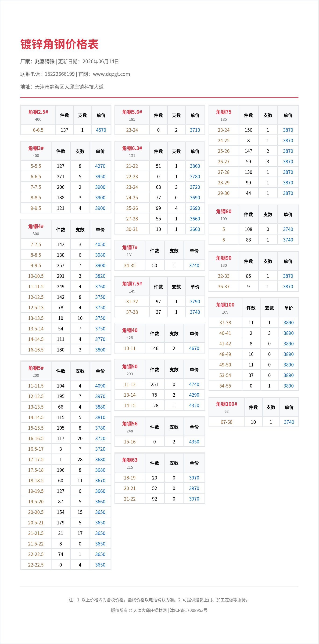Open the 津ICP备17008953号 footer link
The width and height of the screenshot is (319, 644).
pyautogui.click(x=189, y=610)
